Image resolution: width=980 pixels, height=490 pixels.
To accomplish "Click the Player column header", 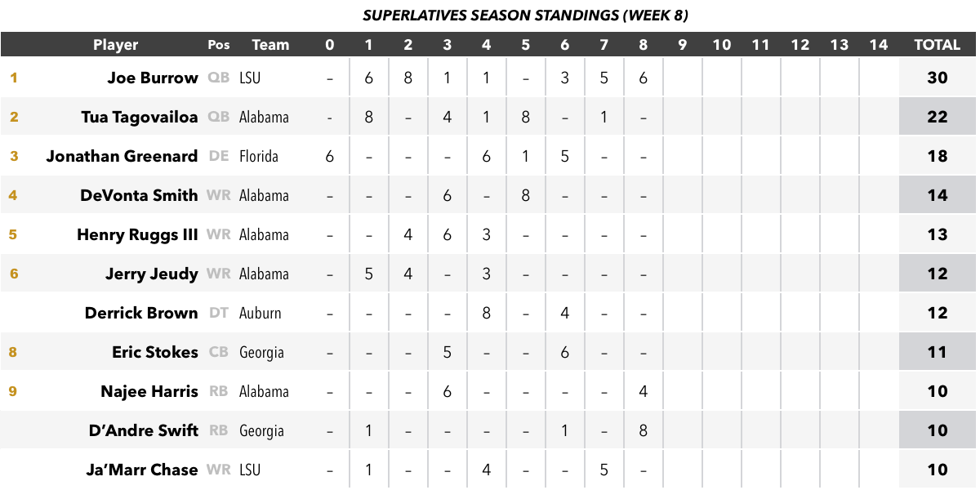I will pyautogui.click(x=115, y=45).
